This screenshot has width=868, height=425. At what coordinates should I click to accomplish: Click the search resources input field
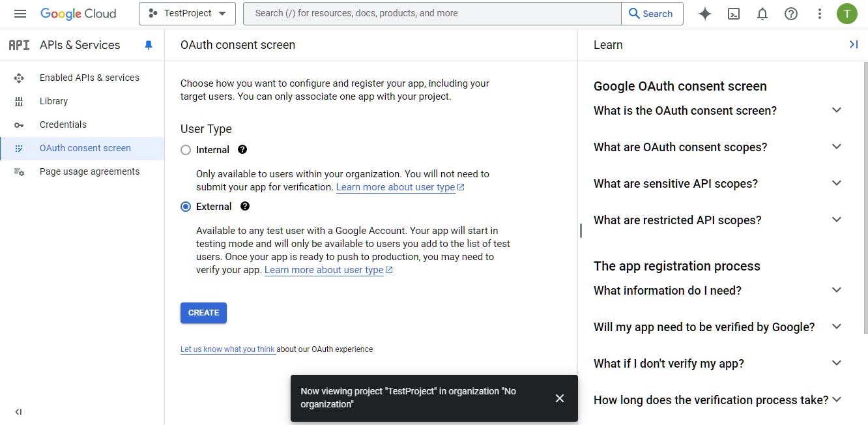(x=431, y=14)
